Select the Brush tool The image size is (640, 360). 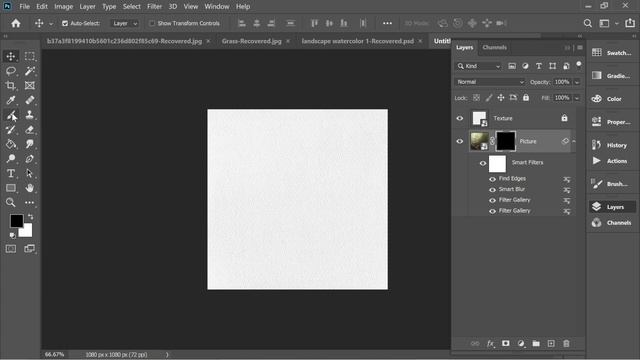coord(11,115)
